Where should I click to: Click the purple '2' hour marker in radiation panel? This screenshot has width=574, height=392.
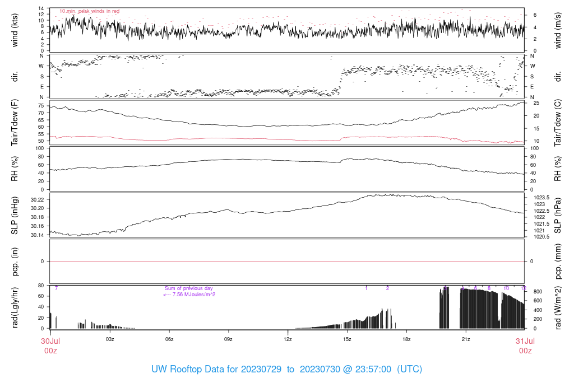387,288
